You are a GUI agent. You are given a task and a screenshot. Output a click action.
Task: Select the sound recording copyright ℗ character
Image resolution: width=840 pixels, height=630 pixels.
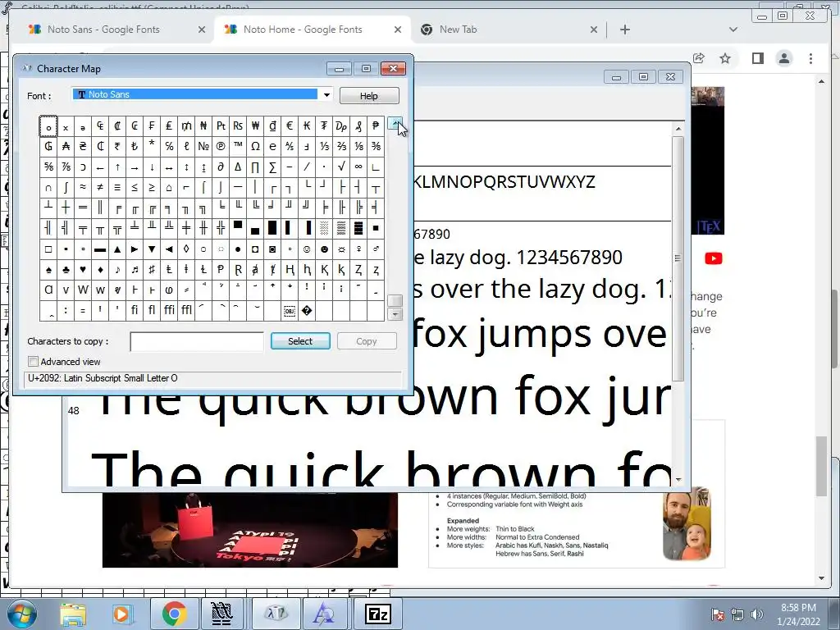tap(221, 146)
